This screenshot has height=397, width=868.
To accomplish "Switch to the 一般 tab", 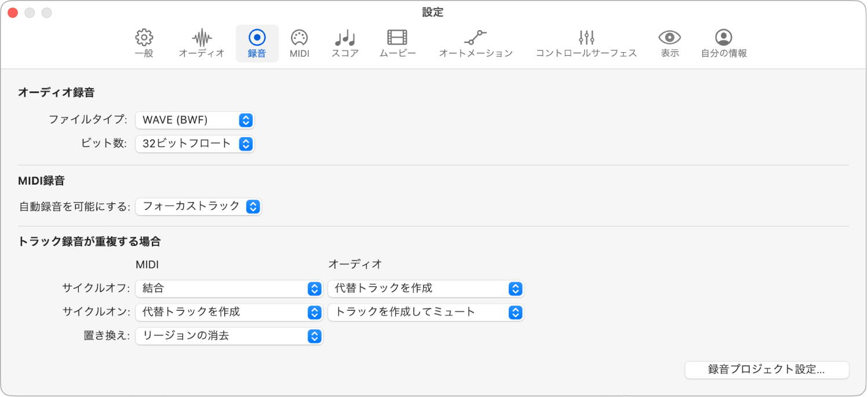I will point(143,43).
